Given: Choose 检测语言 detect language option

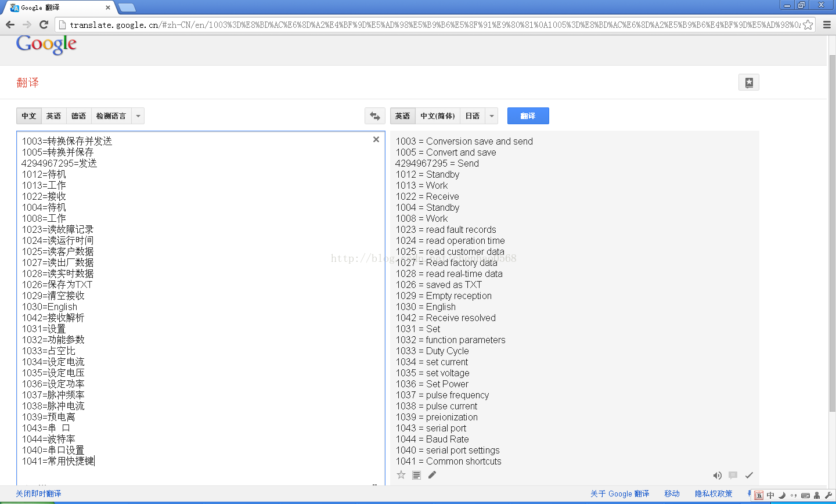Looking at the screenshot, I should click(111, 116).
